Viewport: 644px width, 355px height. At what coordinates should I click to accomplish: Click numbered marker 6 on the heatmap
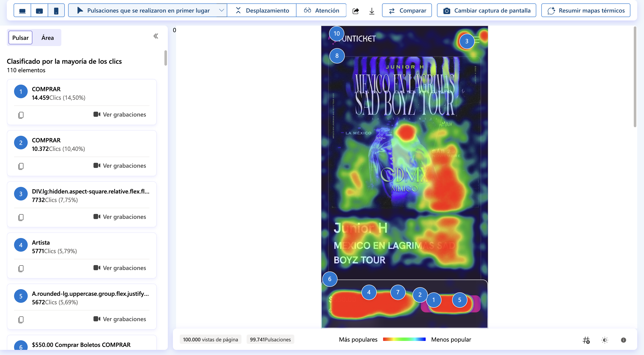point(330,279)
